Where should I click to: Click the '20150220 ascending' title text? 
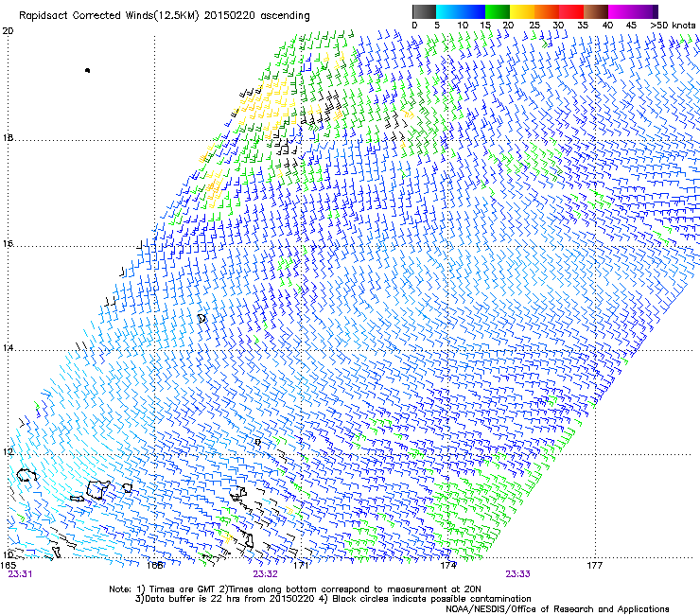[x=256, y=16]
